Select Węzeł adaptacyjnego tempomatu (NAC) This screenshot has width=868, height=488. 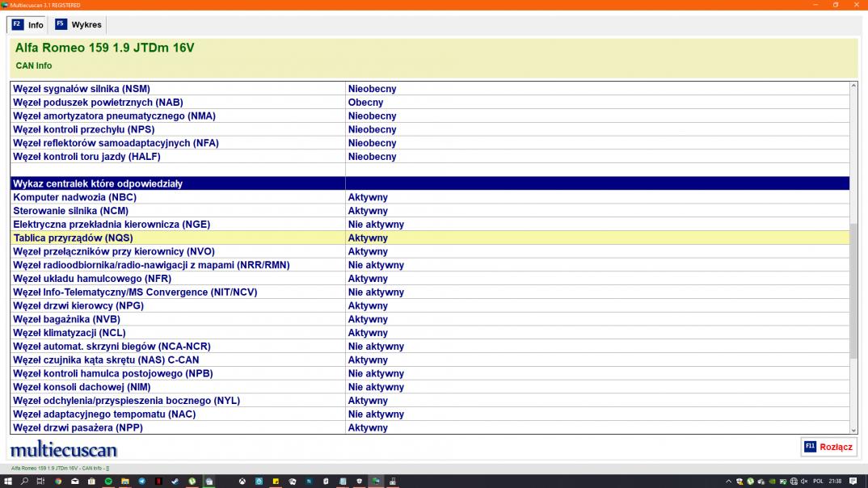(430, 414)
